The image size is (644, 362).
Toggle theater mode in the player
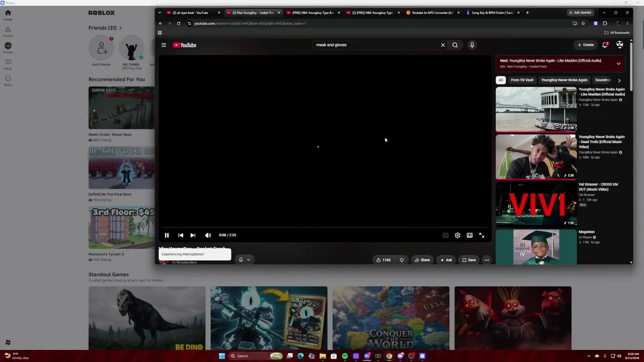click(469, 235)
